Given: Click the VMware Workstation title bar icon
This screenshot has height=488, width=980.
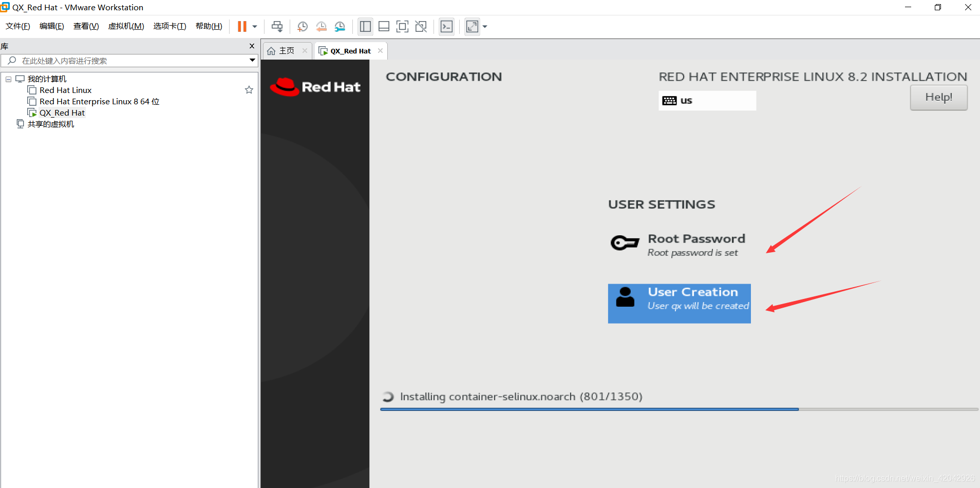Looking at the screenshot, I should point(5,7).
